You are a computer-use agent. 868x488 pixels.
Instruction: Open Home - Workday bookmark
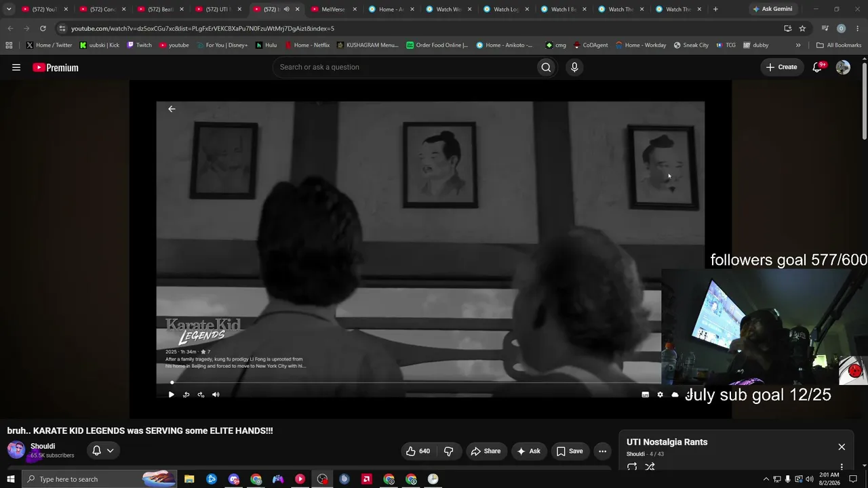point(641,45)
